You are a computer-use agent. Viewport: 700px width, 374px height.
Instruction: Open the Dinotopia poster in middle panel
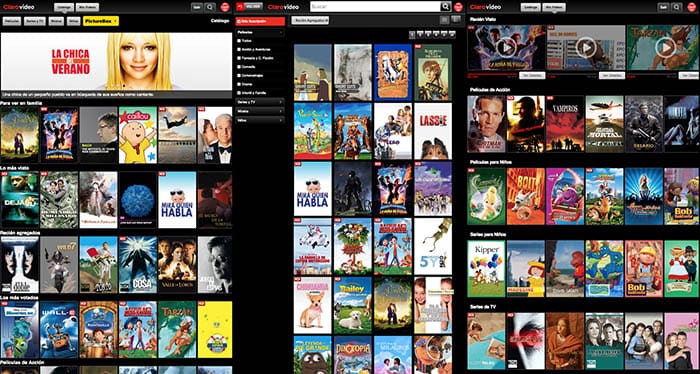[353, 355]
